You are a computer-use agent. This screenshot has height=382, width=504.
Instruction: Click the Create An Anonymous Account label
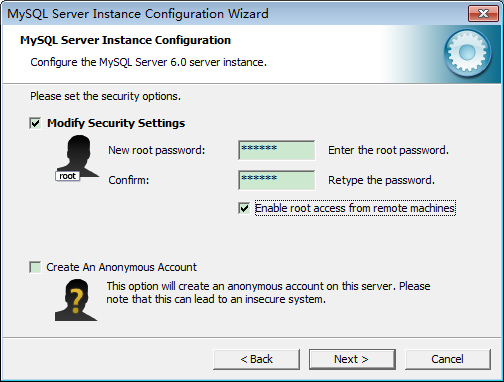[122, 267]
